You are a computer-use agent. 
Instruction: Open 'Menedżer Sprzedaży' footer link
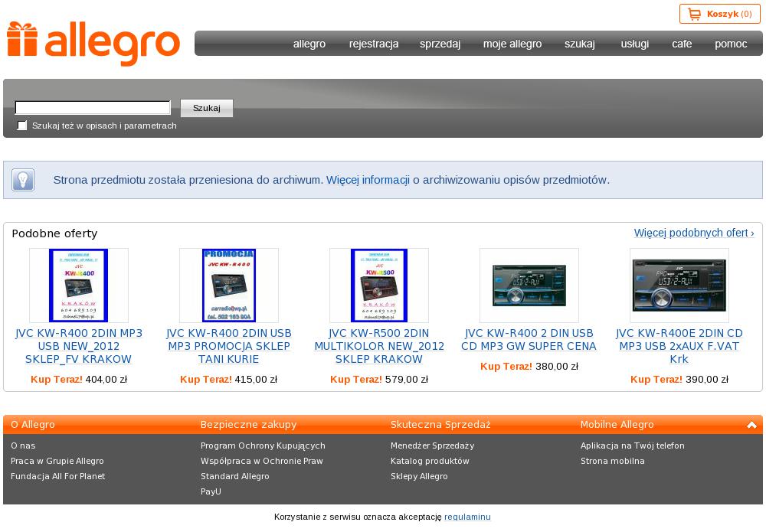click(x=432, y=446)
